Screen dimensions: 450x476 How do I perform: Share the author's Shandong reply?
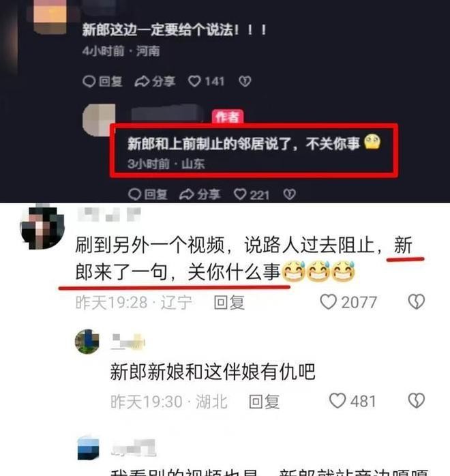pos(200,194)
